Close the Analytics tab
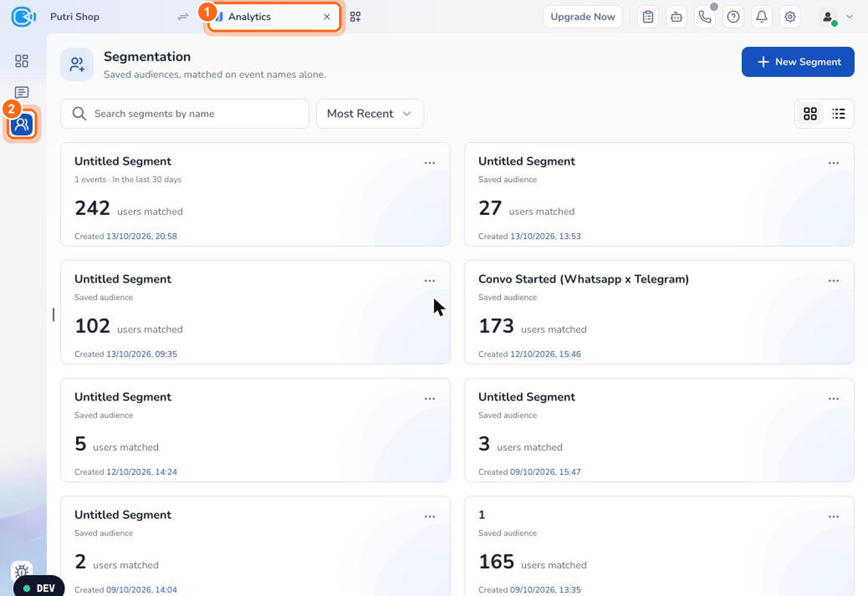Viewport: 868px width, 596px height. (x=327, y=17)
